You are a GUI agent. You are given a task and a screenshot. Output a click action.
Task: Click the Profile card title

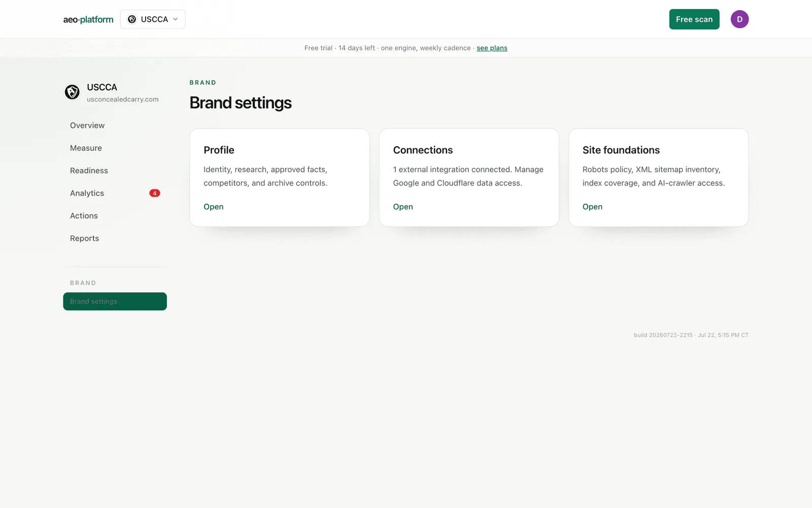pos(219,150)
